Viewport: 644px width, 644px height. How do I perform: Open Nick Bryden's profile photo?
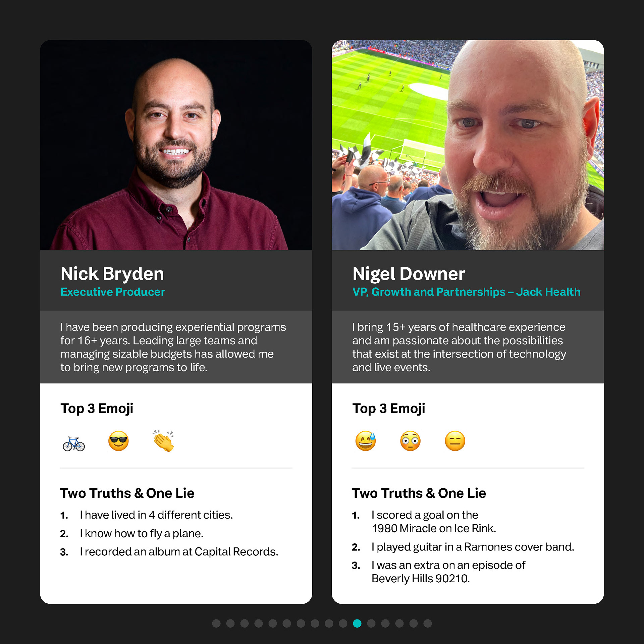176,145
